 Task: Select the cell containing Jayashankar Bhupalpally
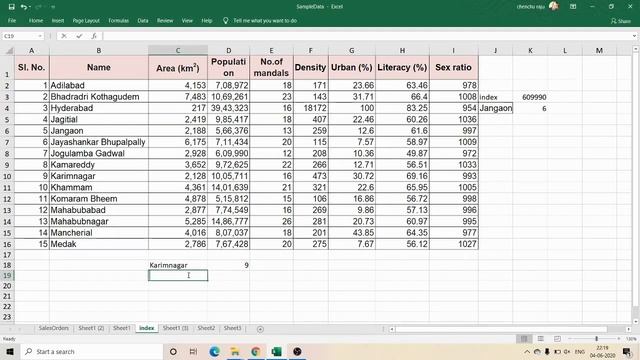point(99,142)
